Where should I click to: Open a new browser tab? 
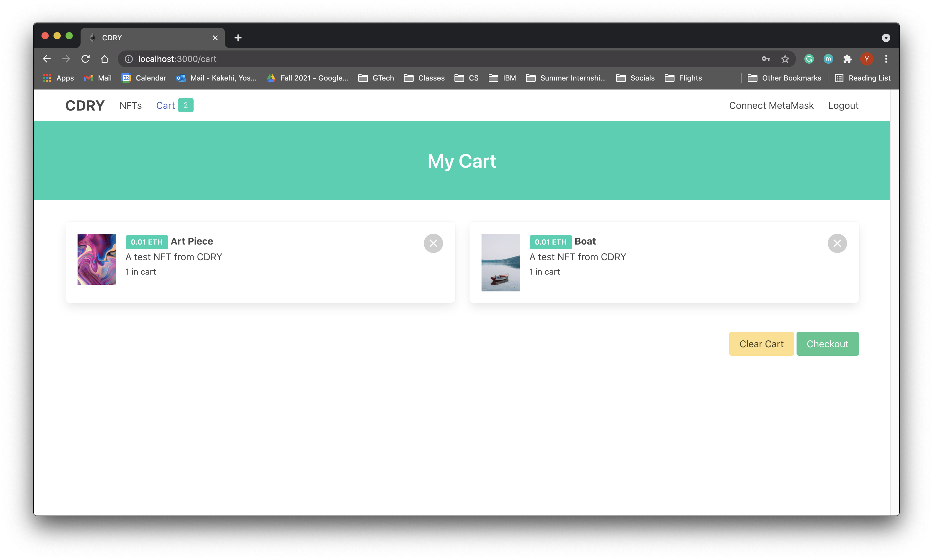[238, 38]
